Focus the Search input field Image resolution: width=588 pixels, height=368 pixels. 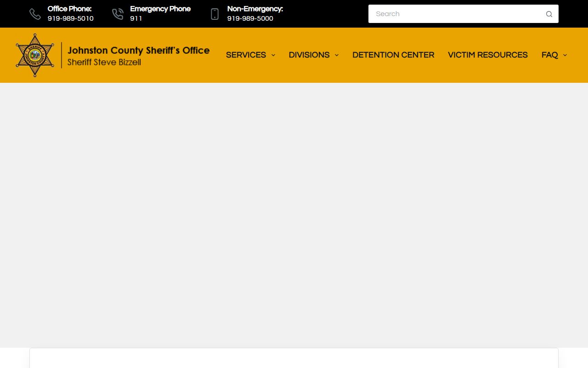[x=455, y=14]
